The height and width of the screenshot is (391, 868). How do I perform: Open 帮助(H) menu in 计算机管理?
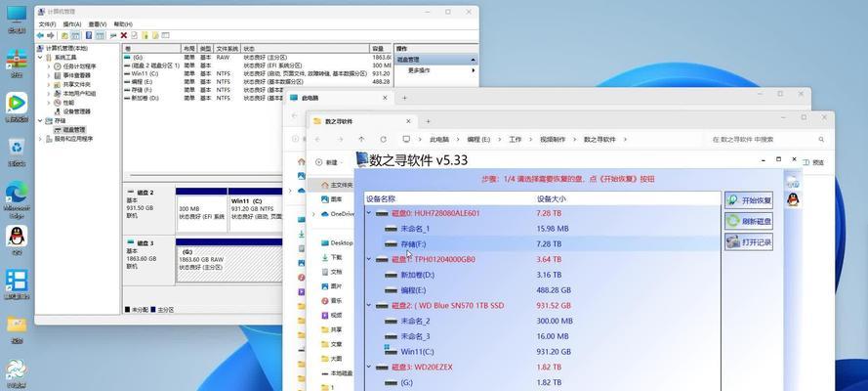pos(123,24)
